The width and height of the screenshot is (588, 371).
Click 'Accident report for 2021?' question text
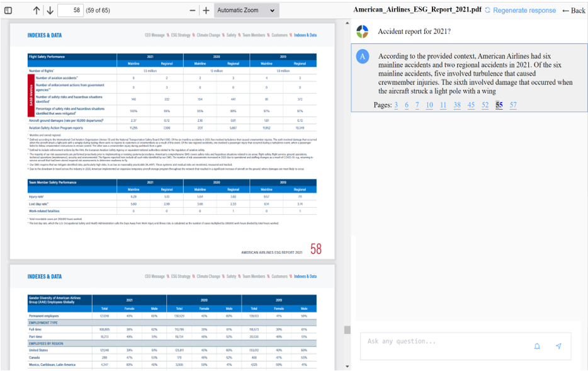(414, 31)
